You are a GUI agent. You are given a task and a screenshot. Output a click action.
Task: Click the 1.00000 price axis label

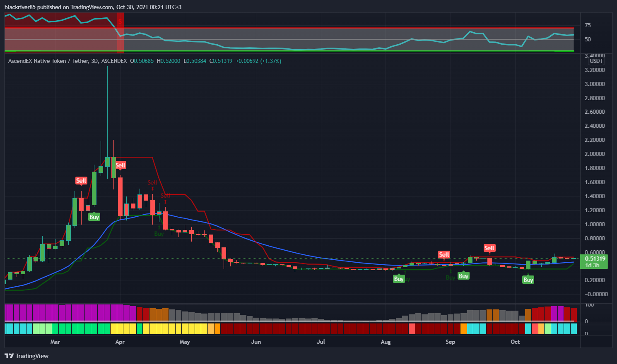tap(595, 224)
